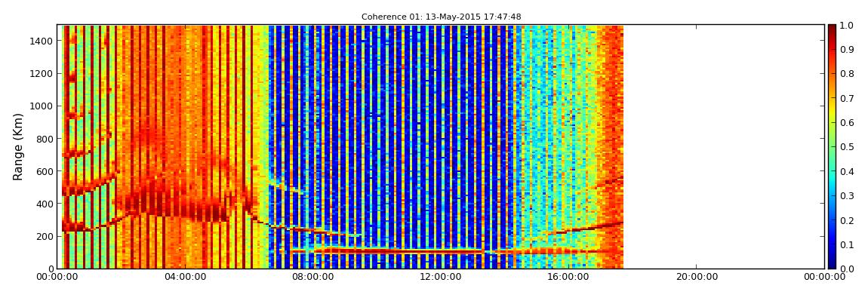Click the 0.2 colorbar label
Viewport: 868px width, 307px height.
tap(848, 220)
